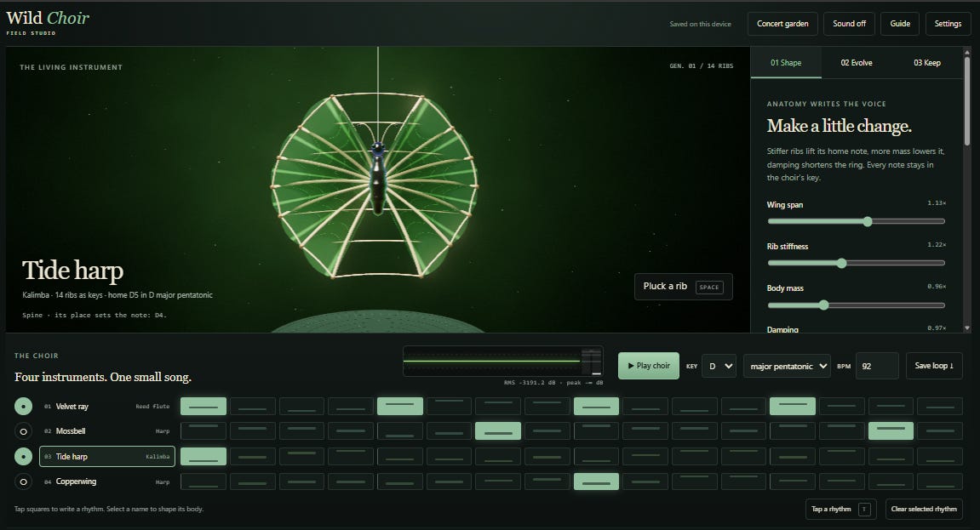Select the Tide harp instrument row label
Viewport: 980px width, 530px height.
pyautogui.click(x=107, y=456)
